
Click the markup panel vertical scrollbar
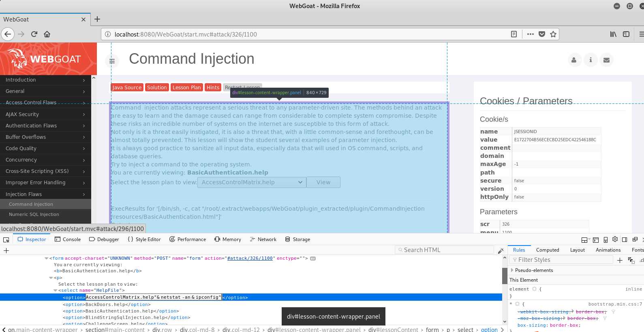point(505,276)
